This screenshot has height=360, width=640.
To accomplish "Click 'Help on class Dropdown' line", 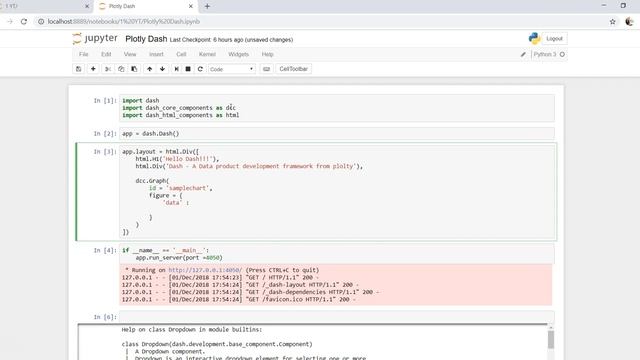I will pos(192,329).
